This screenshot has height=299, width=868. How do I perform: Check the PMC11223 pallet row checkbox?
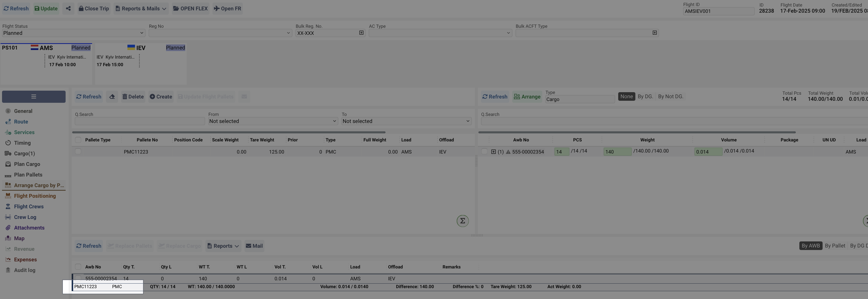pos(78,151)
